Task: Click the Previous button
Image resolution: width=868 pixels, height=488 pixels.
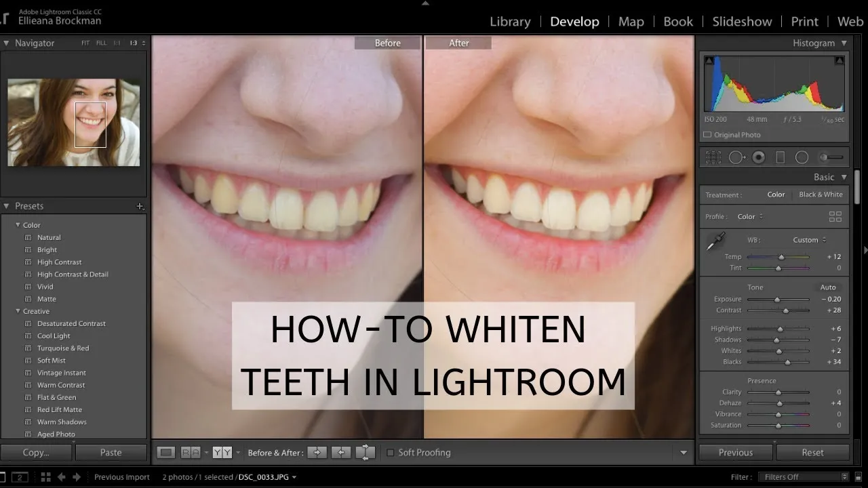Action: click(736, 453)
